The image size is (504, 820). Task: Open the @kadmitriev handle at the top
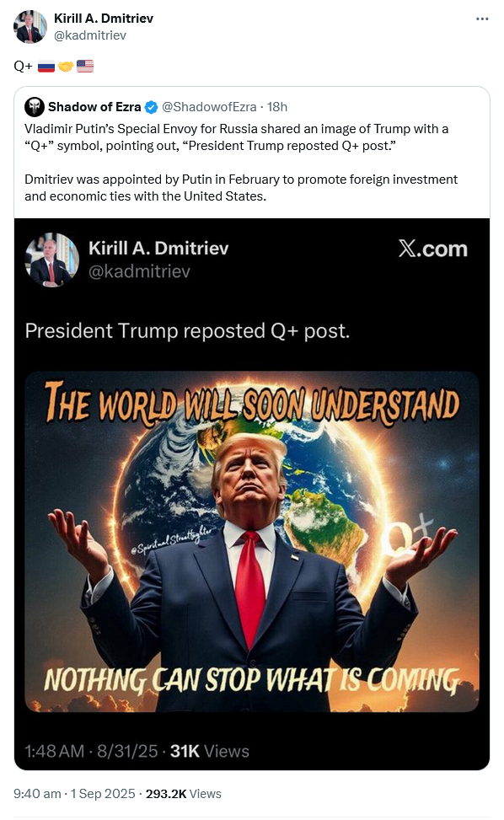tap(90, 35)
